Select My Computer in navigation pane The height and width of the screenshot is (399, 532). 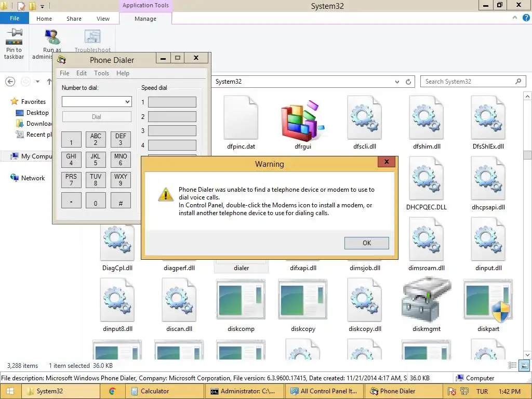coord(31,156)
